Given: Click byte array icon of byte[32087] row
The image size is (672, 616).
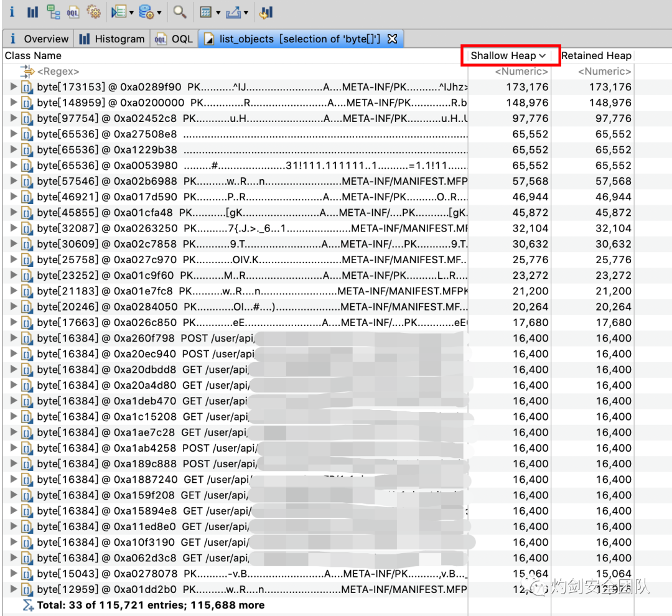Looking at the screenshot, I should (x=27, y=228).
